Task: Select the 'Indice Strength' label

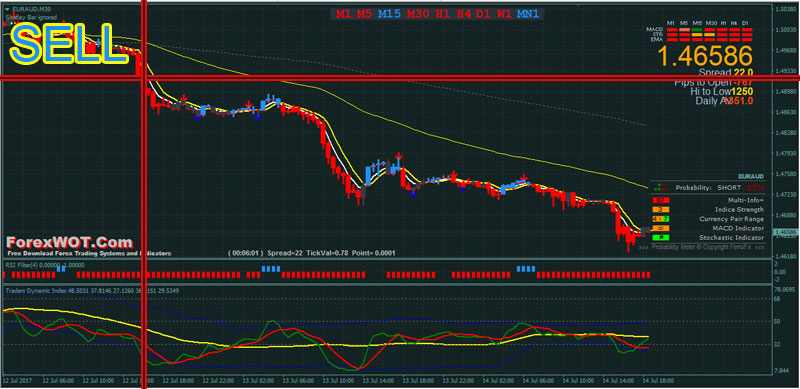Action: 740,209
